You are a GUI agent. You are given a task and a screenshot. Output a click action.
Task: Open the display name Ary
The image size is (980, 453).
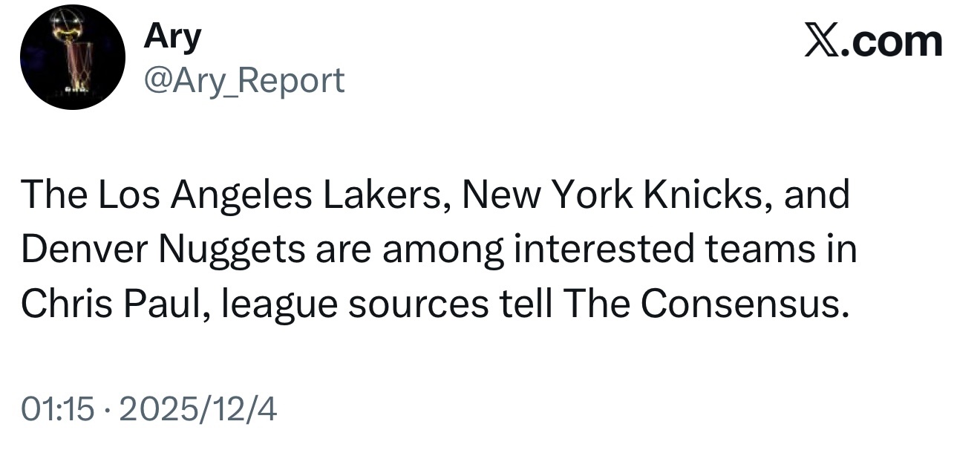coord(171,38)
